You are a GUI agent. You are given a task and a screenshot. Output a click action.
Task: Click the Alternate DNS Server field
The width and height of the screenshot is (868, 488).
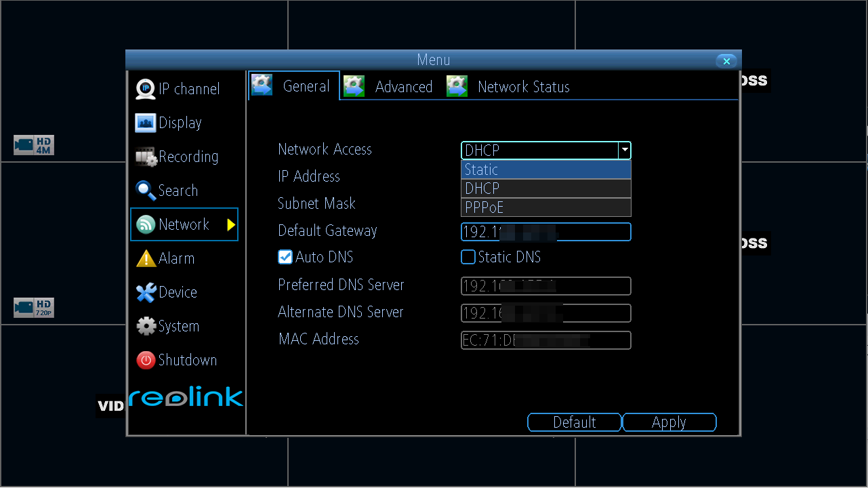pos(546,313)
